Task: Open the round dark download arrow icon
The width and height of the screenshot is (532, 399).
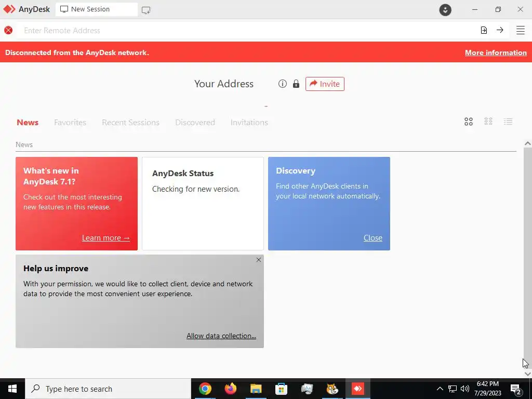Action: coord(445,10)
